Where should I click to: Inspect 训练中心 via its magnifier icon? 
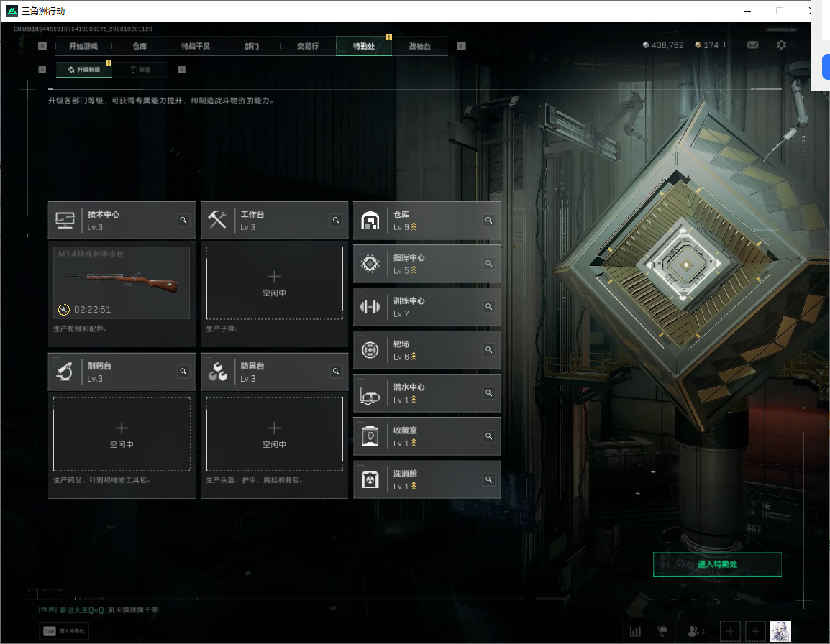(x=488, y=306)
